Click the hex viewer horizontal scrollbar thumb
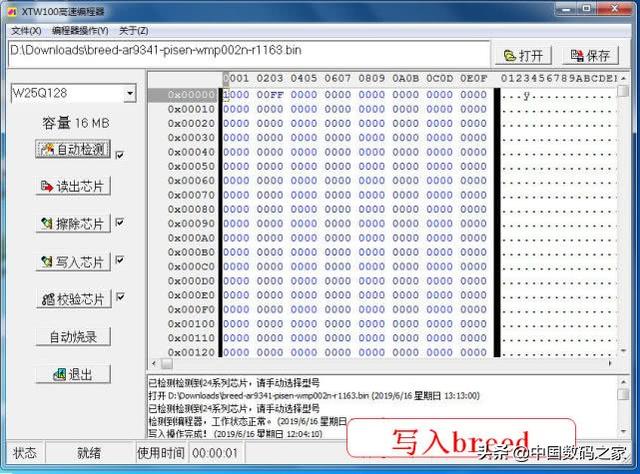The height and width of the screenshot is (474, 640). coord(167,363)
